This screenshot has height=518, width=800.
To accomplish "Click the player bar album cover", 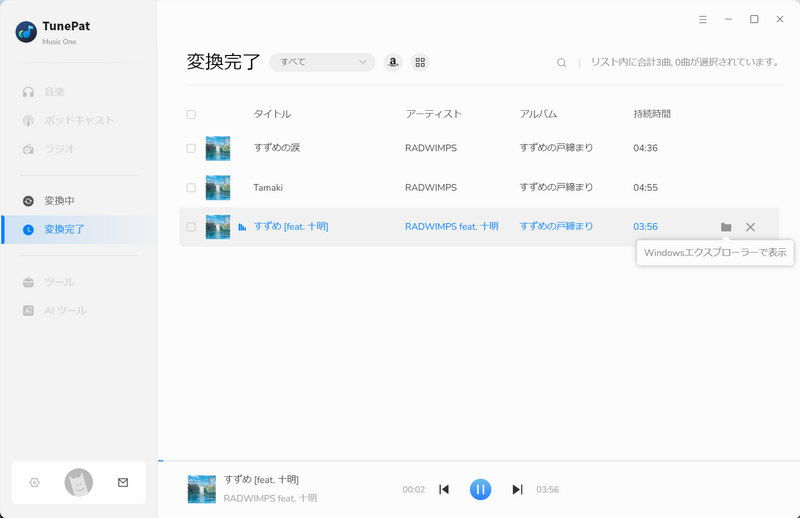I will pyautogui.click(x=202, y=489).
